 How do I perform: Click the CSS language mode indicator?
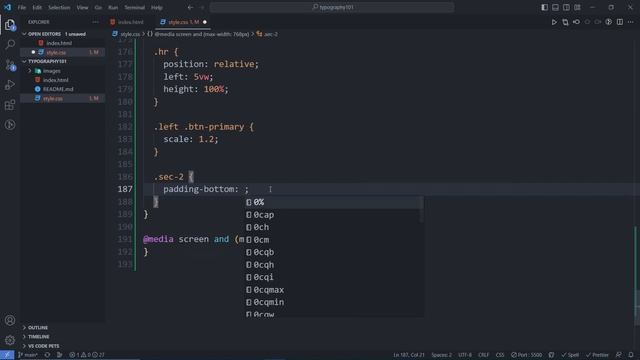[x=500, y=355]
